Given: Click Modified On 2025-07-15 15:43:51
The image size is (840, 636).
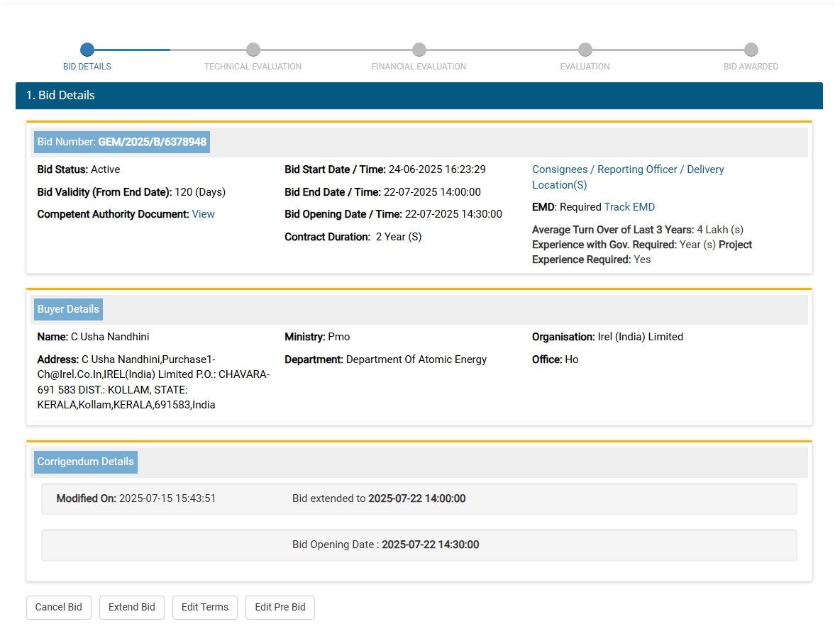Looking at the screenshot, I should click(x=136, y=499).
